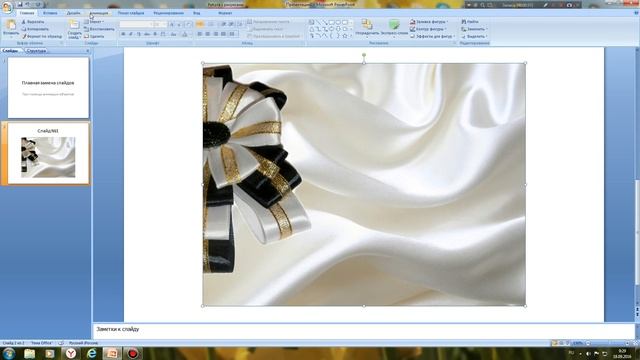This screenshot has height=360, width=640.
Task: Switch to the Слайды pane tab
Action: [x=11, y=51]
